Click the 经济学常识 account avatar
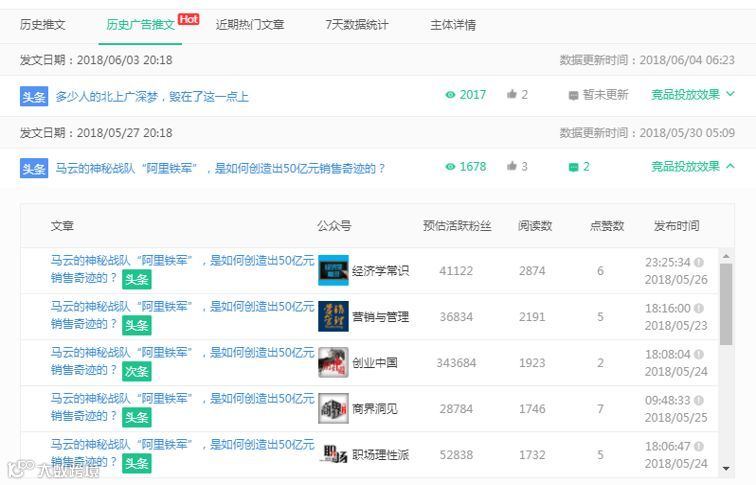 (x=333, y=270)
